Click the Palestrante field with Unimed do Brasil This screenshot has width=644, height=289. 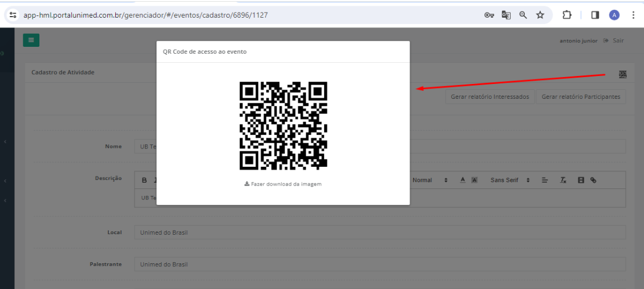click(x=380, y=264)
